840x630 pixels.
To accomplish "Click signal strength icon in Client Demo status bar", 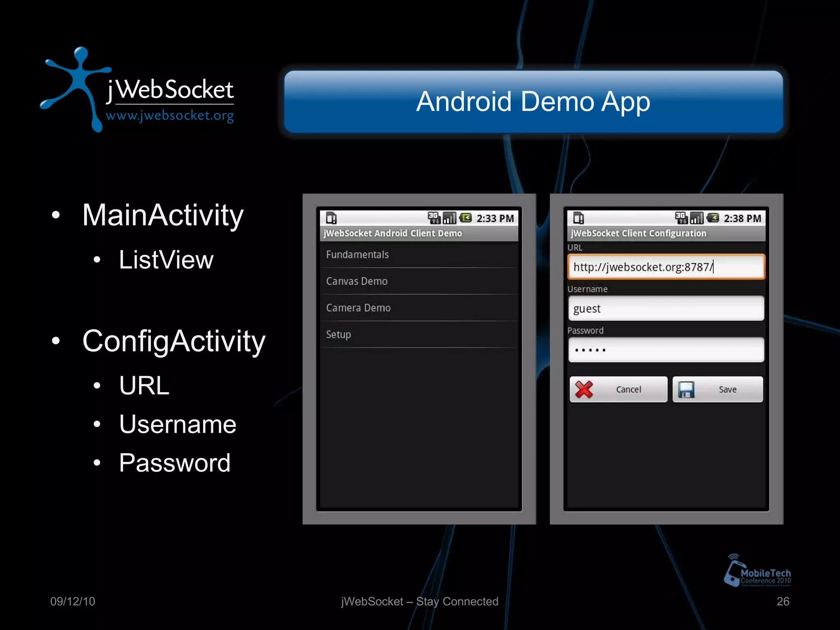I will point(450,218).
